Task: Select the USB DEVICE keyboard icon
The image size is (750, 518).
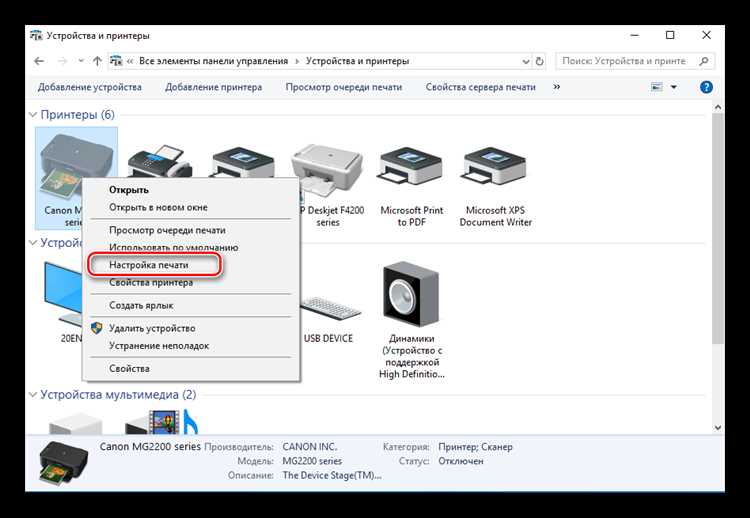Action: (328, 309)
